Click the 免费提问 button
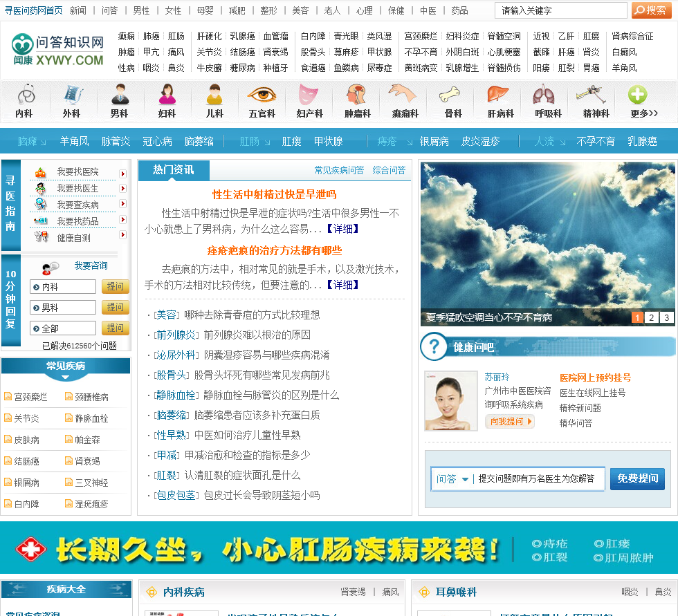The image size is (678, 616). pyautogui.click(x=637, y=478)
